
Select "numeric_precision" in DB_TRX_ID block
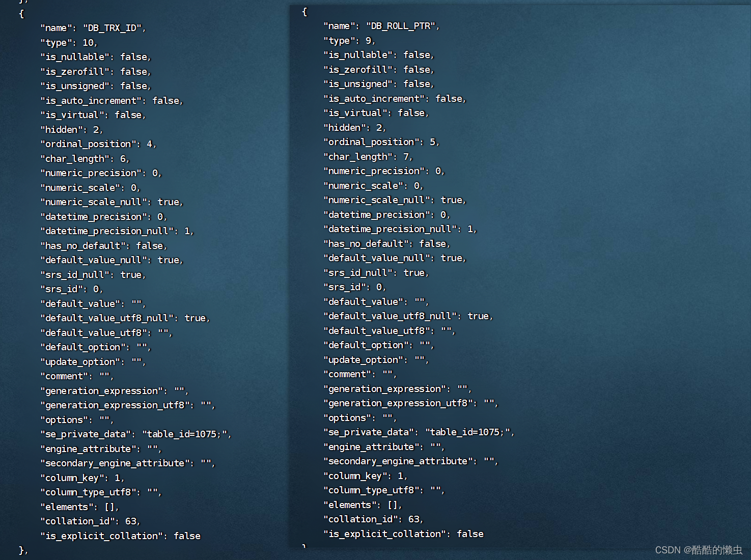(101, 173)
